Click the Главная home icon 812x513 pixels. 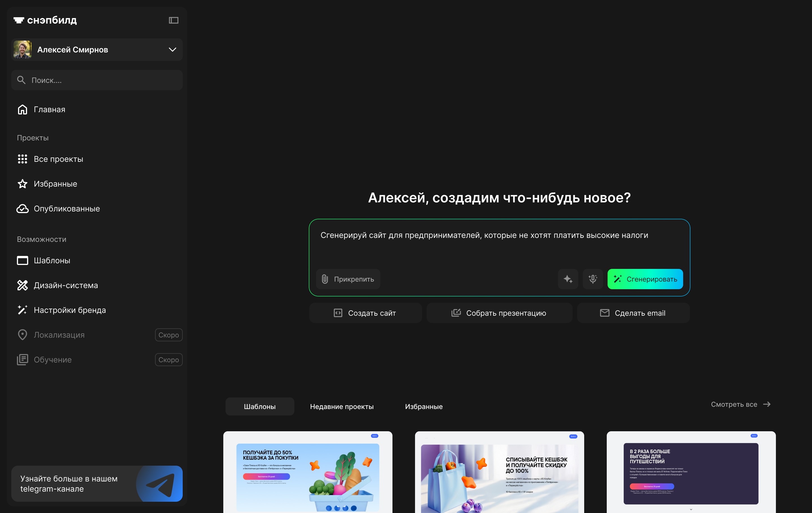[23, 110]
